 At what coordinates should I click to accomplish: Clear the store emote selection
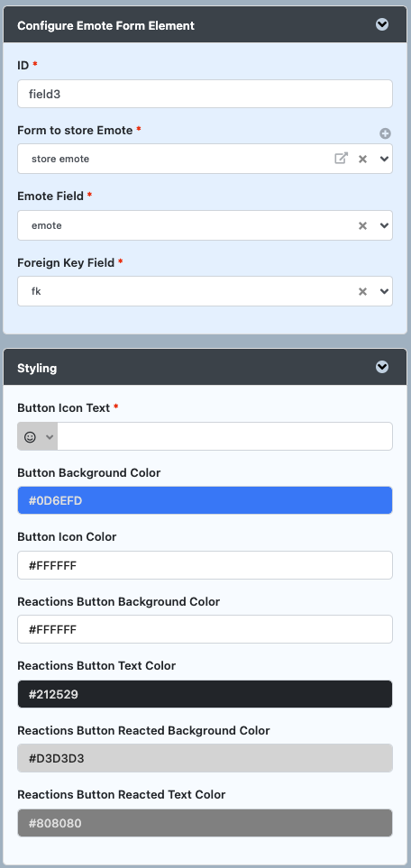[x=363, y=159]
